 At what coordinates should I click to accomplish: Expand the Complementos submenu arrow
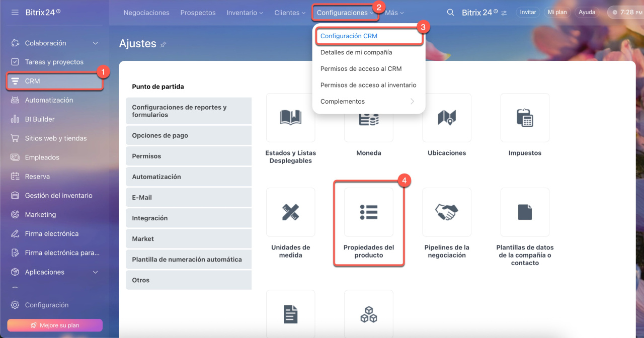[x=412, y=101]
